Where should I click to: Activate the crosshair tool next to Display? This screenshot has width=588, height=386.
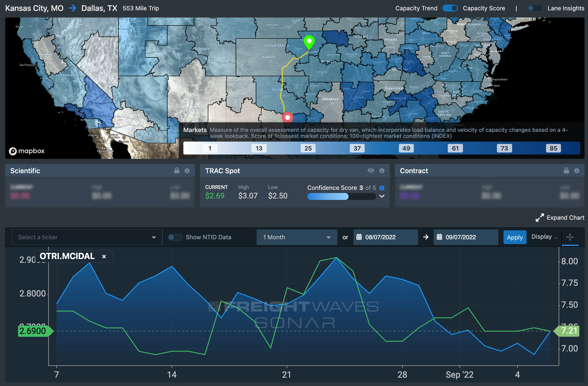click(x=570, y=237)
